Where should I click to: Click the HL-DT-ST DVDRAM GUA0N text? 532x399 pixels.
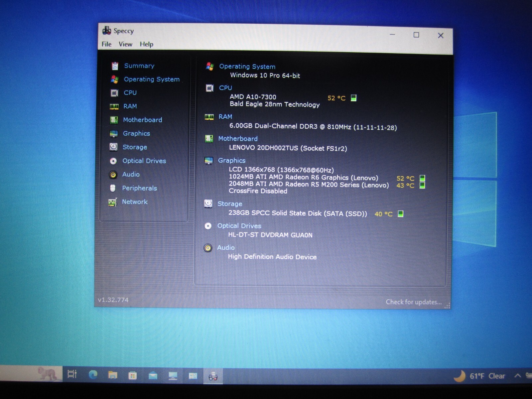[270, 235]
